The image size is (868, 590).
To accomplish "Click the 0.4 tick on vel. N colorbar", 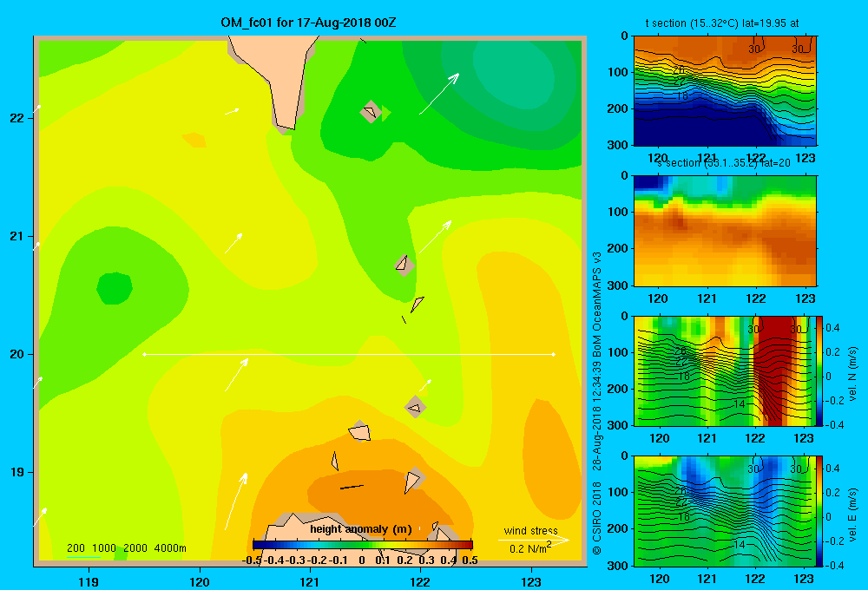I will [833, 328].
